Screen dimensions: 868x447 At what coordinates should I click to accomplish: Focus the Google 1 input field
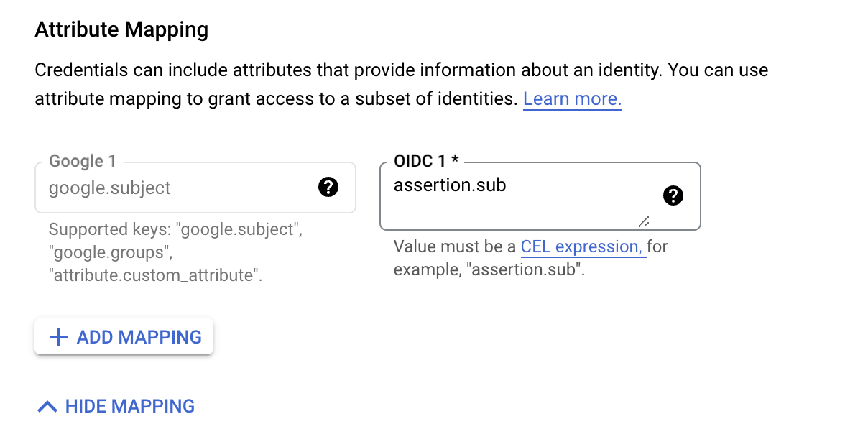click(x=195, y=188)
